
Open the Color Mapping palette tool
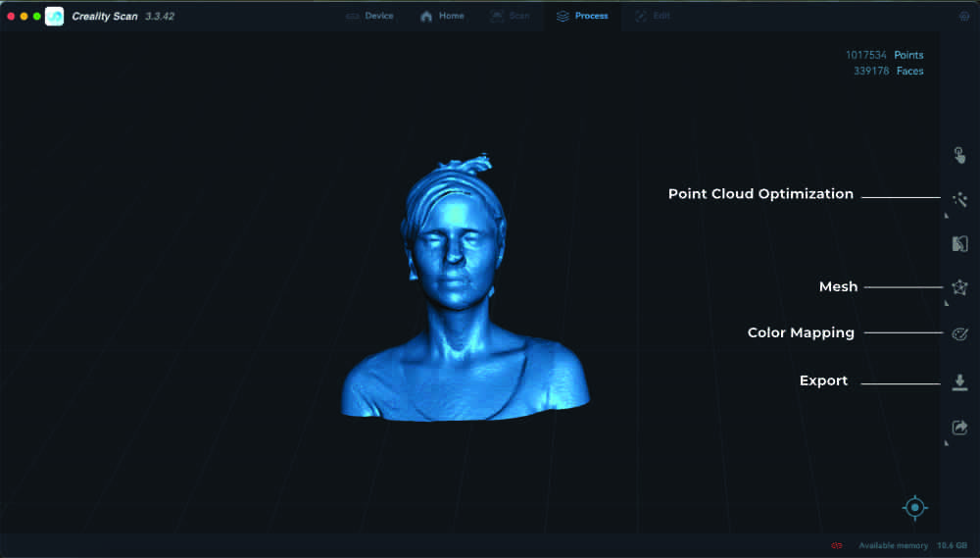coord(959,333)
